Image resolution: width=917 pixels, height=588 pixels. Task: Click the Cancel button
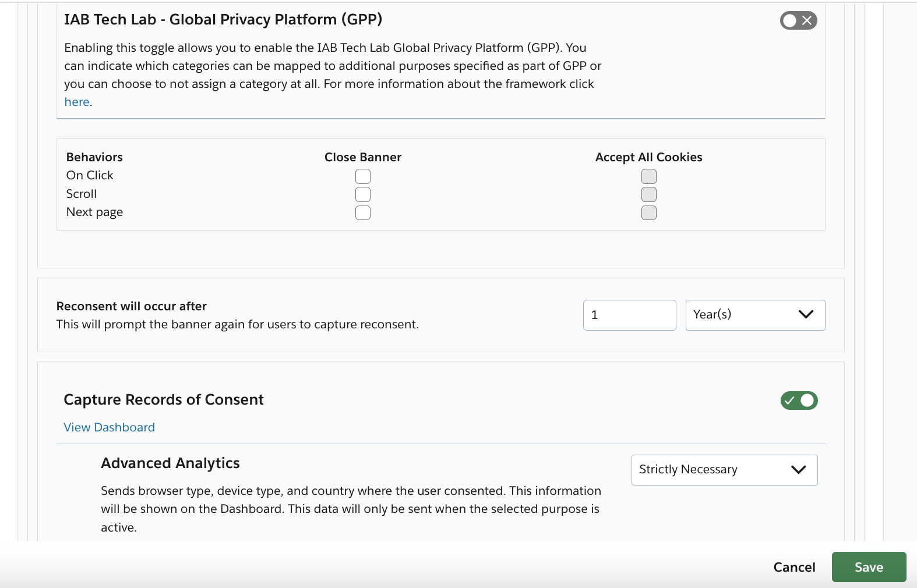point(794,567)
